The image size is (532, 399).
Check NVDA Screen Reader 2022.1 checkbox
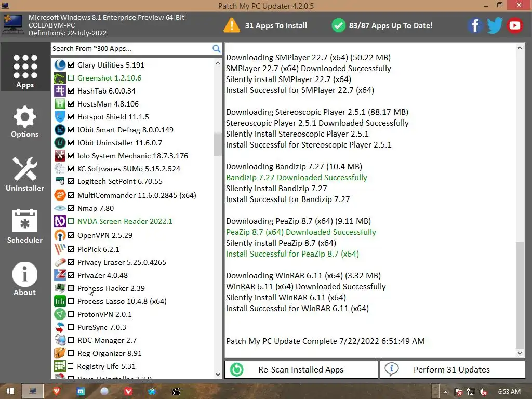[71, 221]
